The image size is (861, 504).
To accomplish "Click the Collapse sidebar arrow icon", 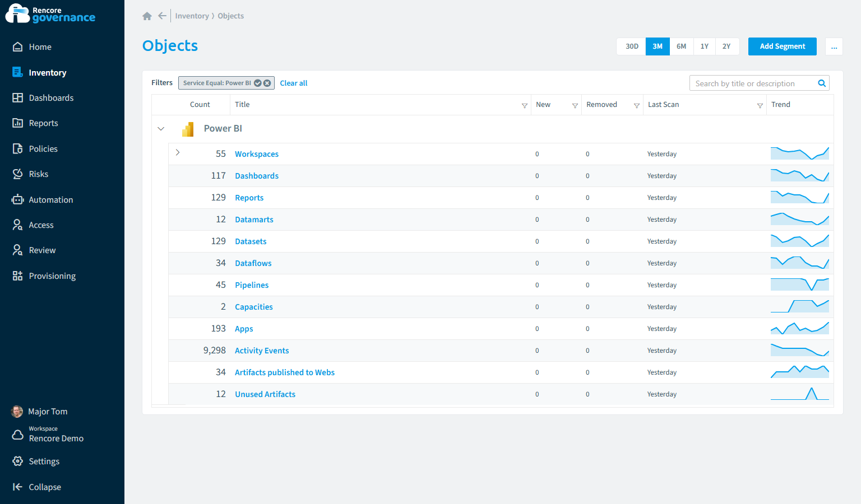I will (x=18, y=487).
